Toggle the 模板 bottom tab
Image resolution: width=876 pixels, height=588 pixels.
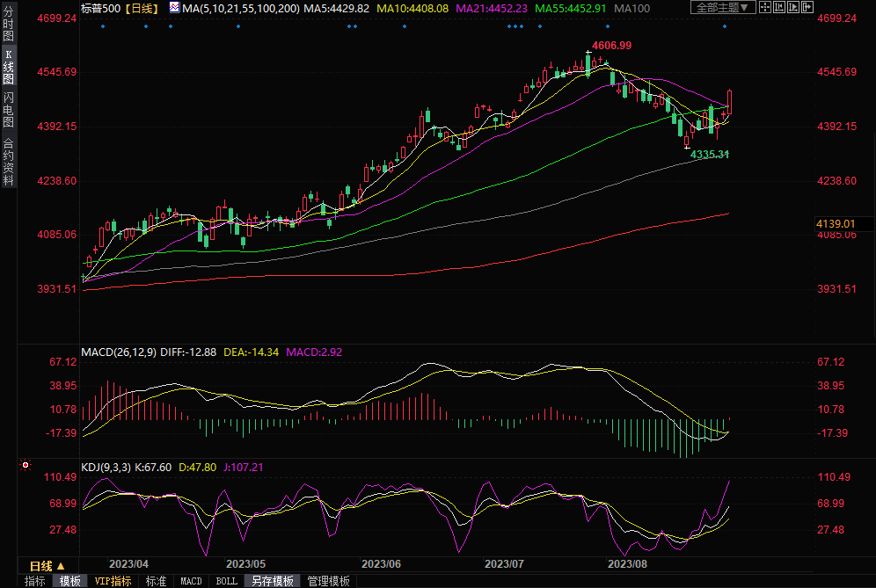point(69,581)
